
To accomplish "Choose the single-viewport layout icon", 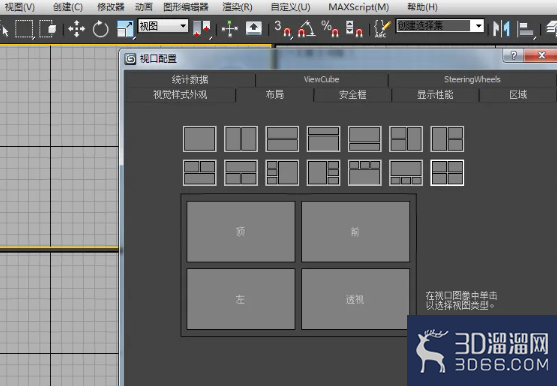I will [x=200, y=139].
